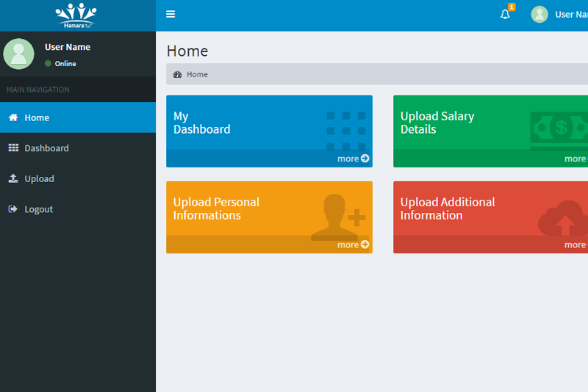Click the Home breadcrumb link
This screenshot has height=392, width=588.
[196, 74]
